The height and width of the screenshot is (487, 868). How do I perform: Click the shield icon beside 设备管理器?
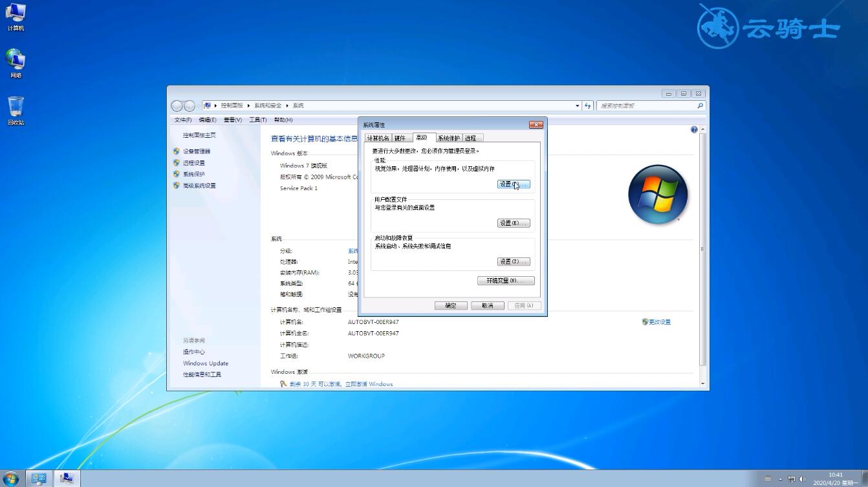tap(176, 151)
